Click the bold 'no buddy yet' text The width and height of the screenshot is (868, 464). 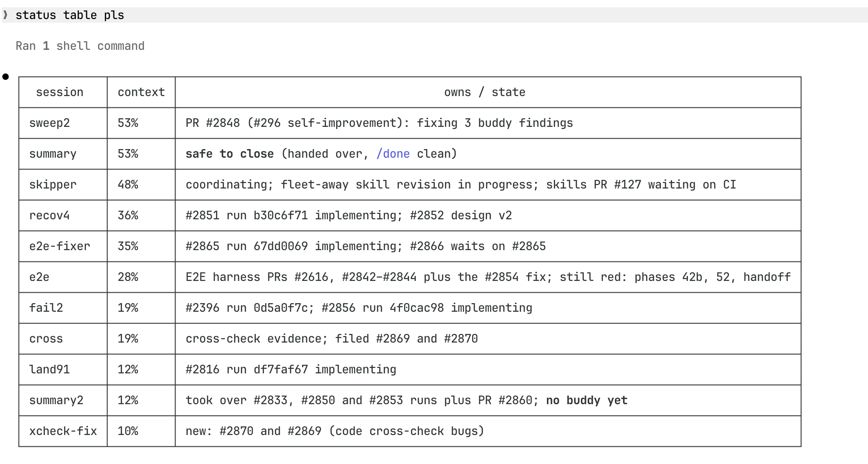tap(587, 401)
